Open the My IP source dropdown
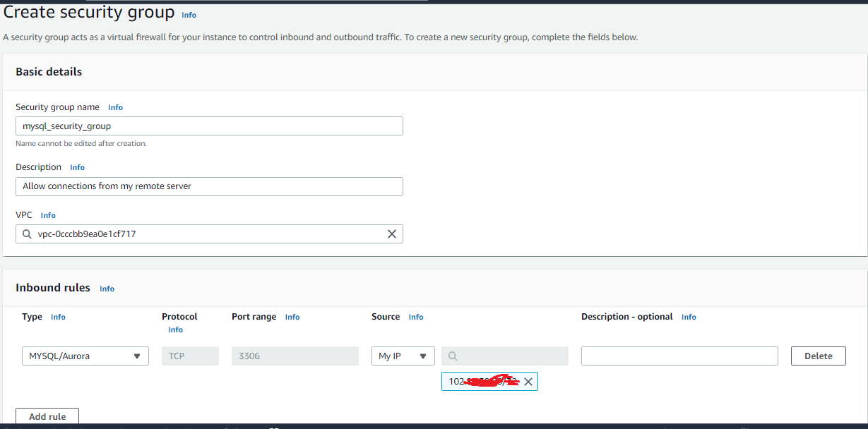This screenshot has width=868, height=429. pos(403,356)
